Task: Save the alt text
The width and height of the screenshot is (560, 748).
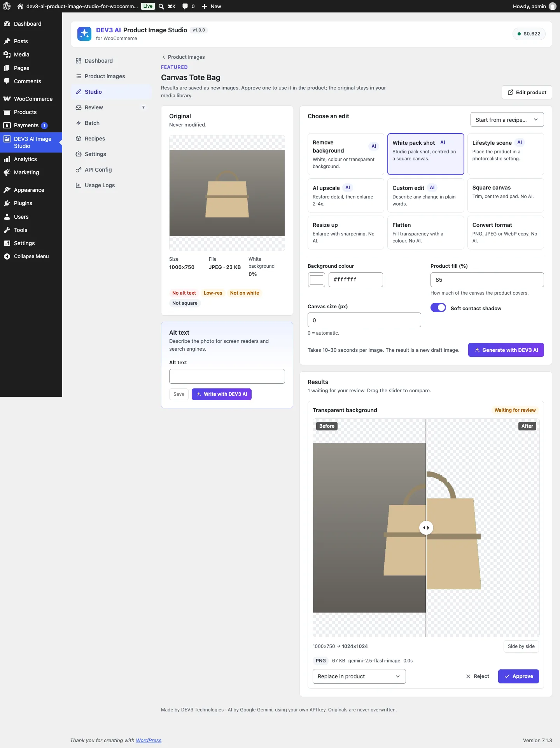Action: (x=179, y=394)
